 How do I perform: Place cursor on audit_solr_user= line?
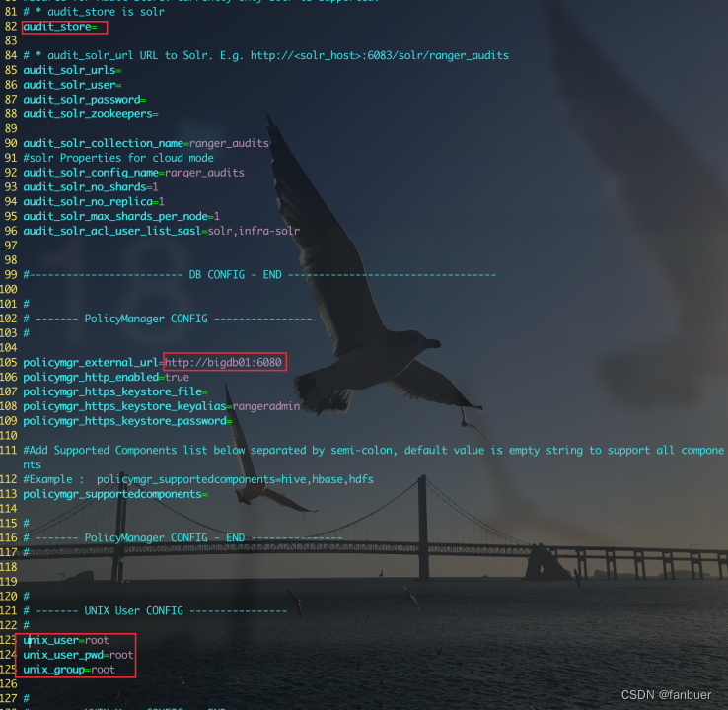72,86
